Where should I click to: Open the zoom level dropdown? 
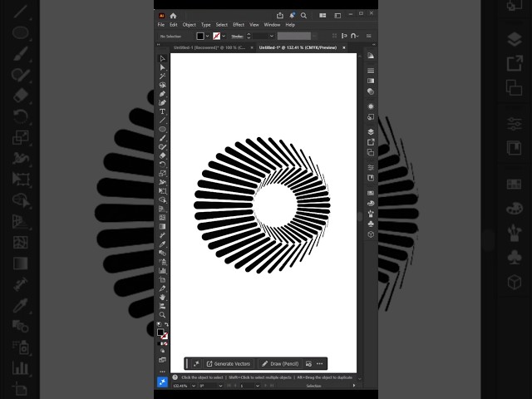click(x=194, y=386)
